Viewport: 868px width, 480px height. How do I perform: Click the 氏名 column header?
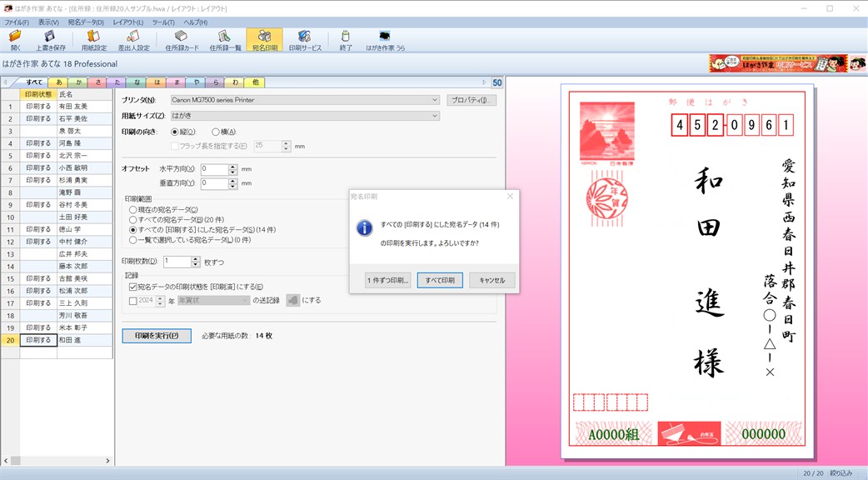84,94
